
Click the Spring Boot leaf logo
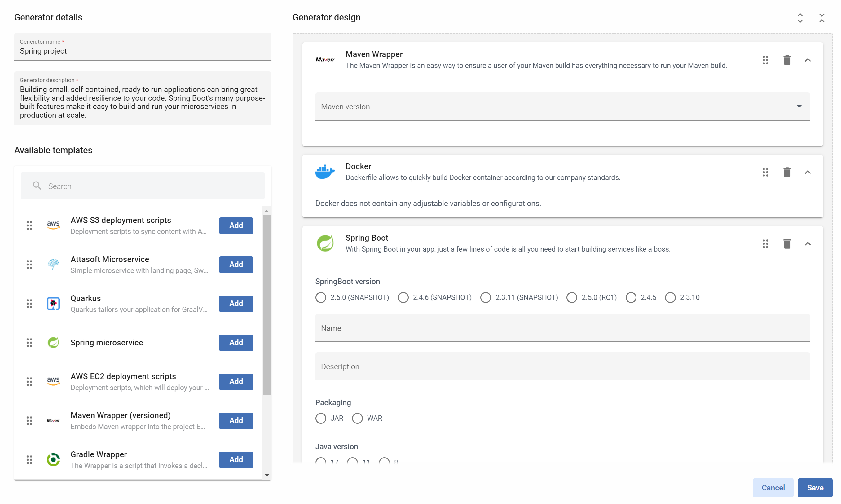point(325,243)
